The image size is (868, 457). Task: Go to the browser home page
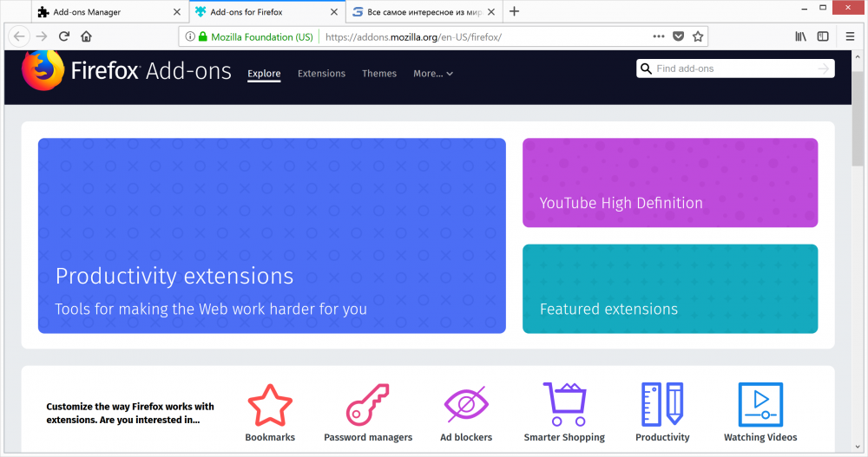tap(86, 36)
